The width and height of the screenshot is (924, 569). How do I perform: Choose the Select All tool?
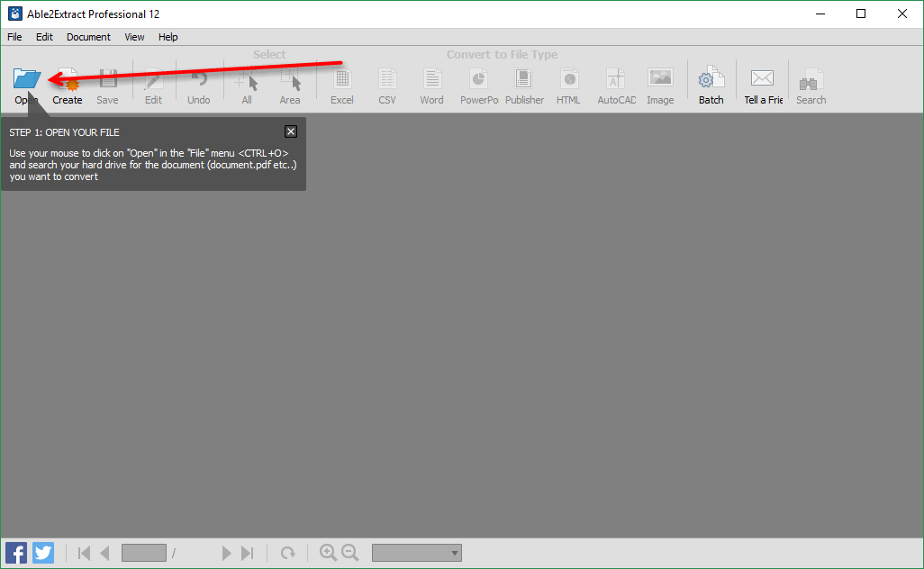[247, 79]
